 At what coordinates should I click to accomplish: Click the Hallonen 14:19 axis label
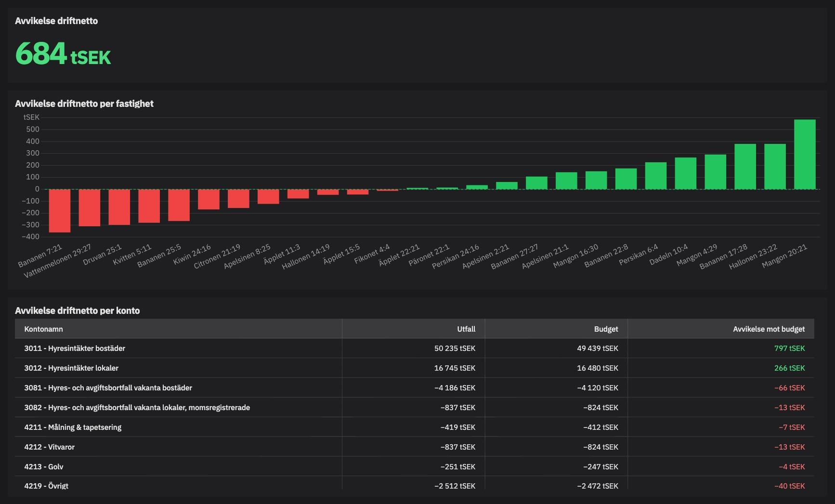[306, 257]
